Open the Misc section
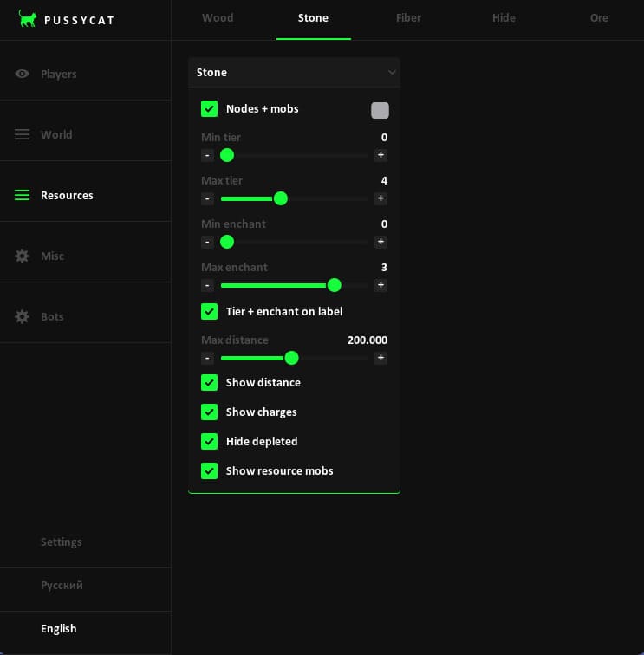The image size is (644, 655). [85, 256]
